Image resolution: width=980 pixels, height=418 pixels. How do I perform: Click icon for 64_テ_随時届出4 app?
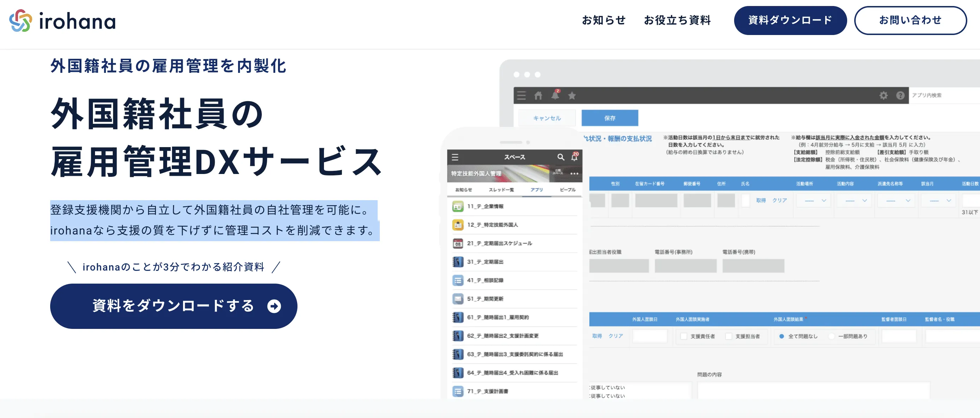[x=457, y=373]
